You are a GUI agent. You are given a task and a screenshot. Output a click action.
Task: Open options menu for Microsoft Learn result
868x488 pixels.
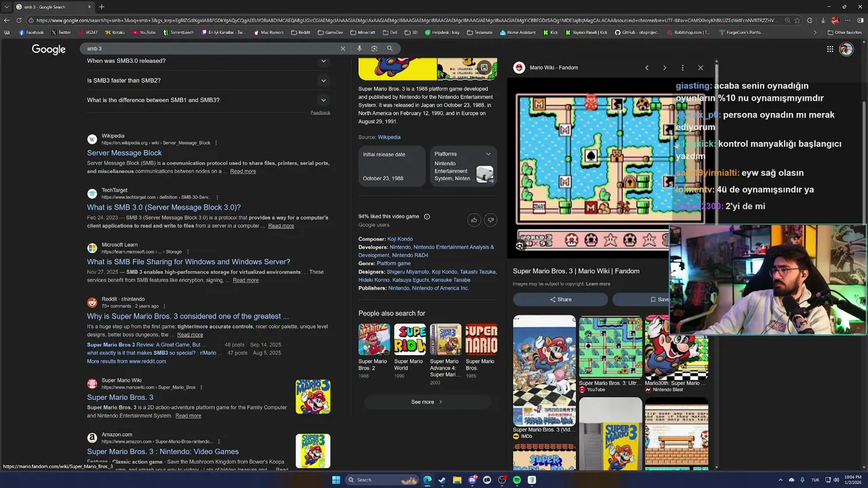point(188,251)
